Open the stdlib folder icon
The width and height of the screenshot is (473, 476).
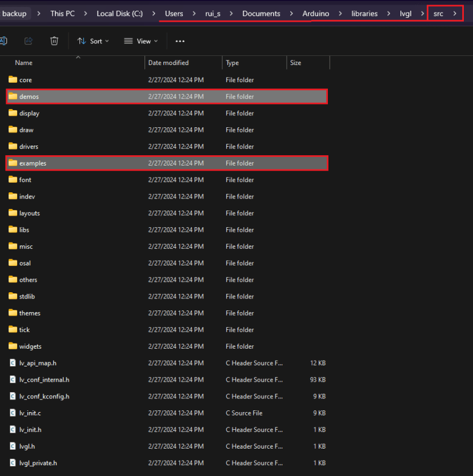pos(13,296)
